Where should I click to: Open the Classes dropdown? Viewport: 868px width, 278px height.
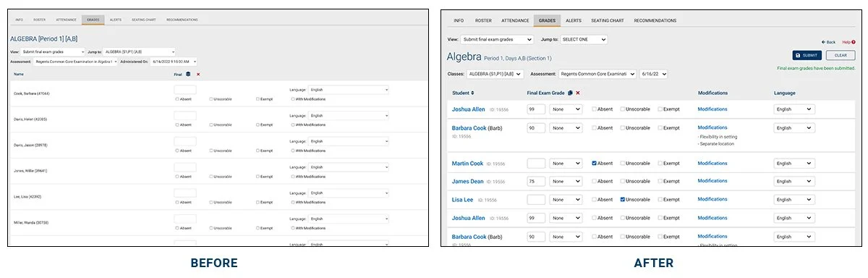(495, 74)
